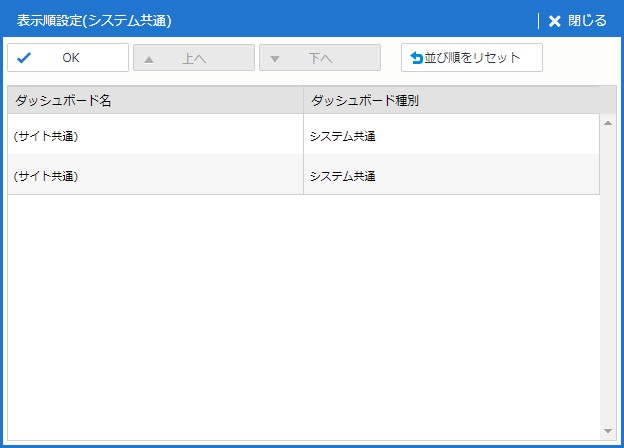Move the selection down with 下へ

(320, 58)
